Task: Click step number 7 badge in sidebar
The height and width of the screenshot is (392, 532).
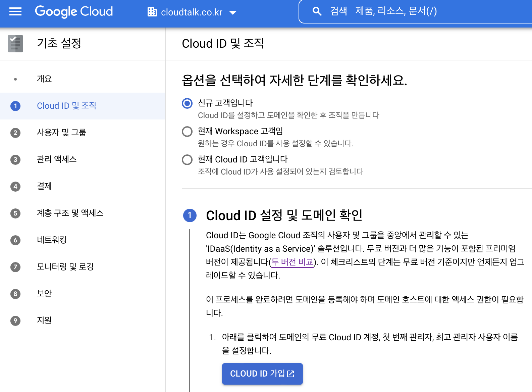Action: coord(15,267)
